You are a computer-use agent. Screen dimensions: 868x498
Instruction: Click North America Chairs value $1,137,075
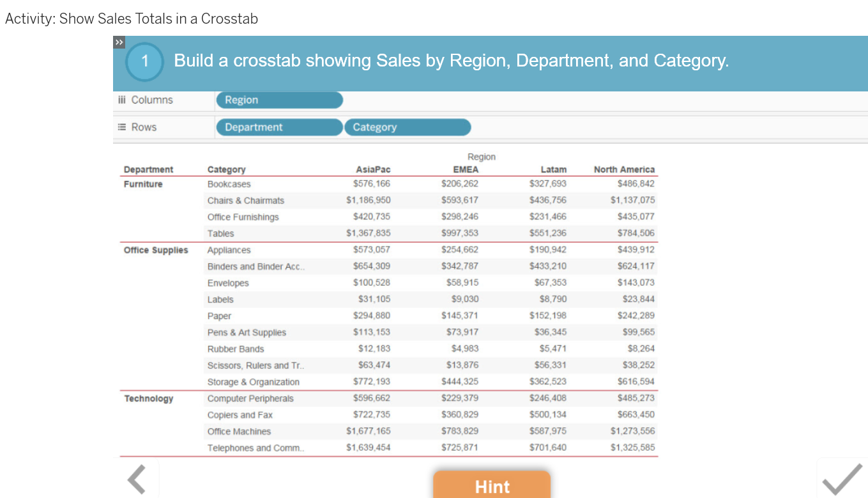pos(632,201)
